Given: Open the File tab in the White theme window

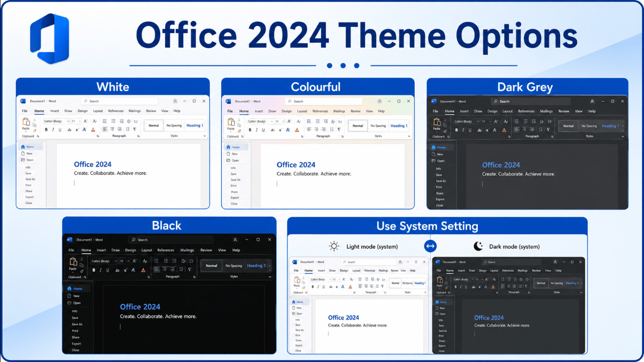Looking at the screenshot, I should point(25,111).
